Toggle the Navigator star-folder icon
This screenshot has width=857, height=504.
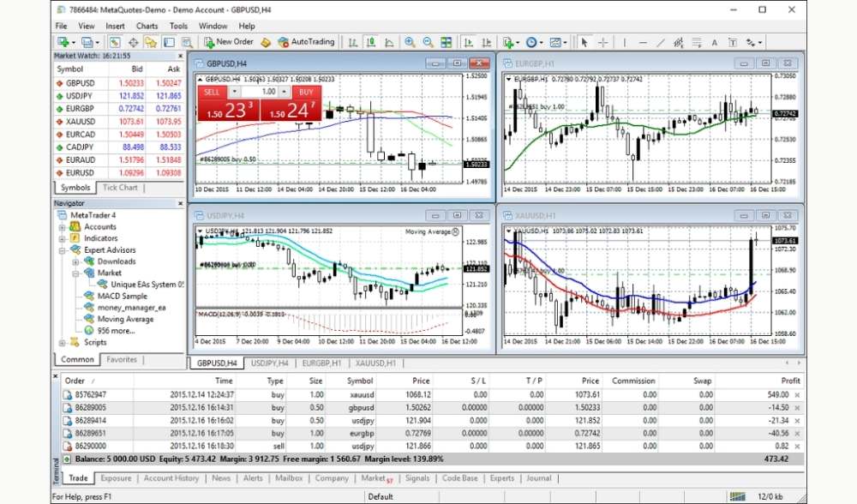(x=151, y=42)
